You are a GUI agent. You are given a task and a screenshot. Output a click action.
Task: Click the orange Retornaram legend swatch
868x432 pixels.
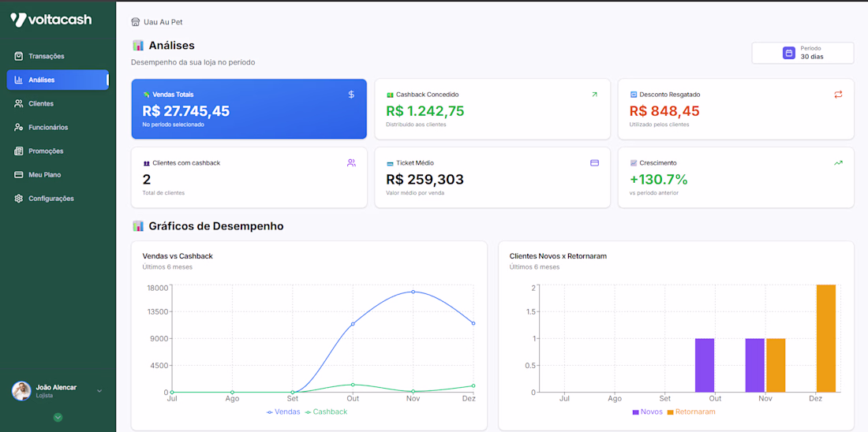[670, 412]
